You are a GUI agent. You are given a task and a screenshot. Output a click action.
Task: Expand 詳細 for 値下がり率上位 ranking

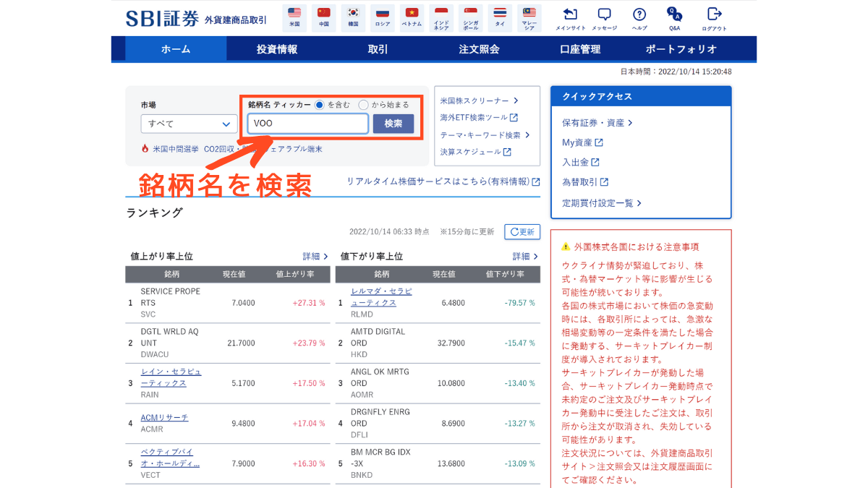[x=526, y=256]
